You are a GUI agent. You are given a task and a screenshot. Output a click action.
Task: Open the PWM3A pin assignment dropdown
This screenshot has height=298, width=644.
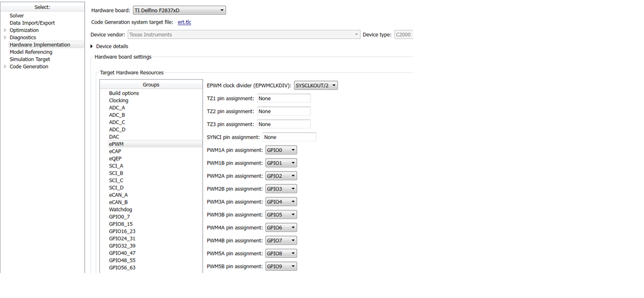(x=281, y=202)
